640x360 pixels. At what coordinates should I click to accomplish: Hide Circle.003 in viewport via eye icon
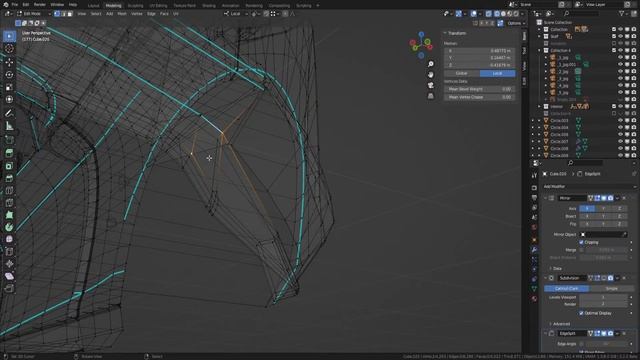pyautogui.click(x=620, y=120)
